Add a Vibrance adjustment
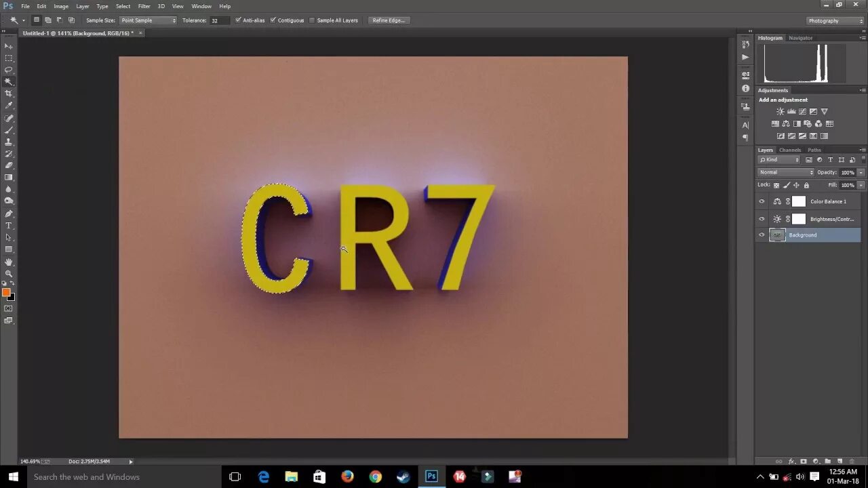Screen dimensions: 868x488 pyautogui.click(x=824, y=112)
